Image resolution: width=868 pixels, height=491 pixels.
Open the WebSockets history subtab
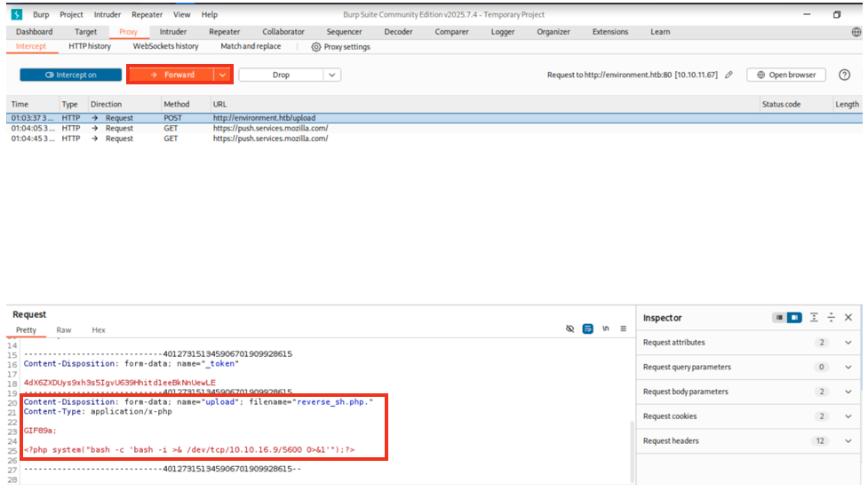(x=165, y=46)
